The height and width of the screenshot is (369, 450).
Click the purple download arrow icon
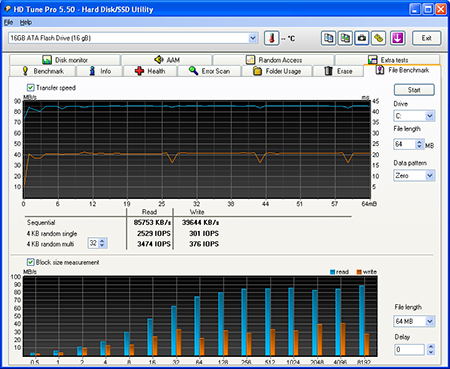pyautogui.click(x=397, y=38)
